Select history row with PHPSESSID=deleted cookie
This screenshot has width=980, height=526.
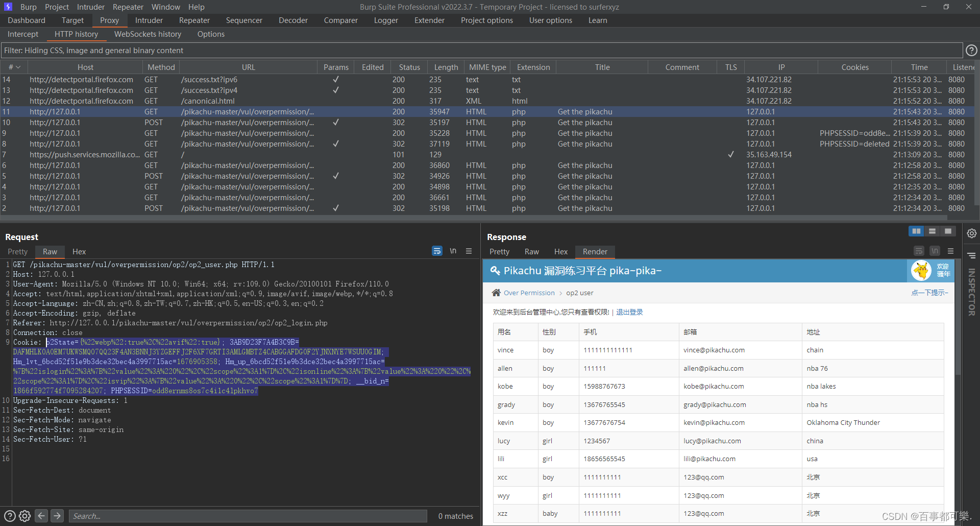pyautogui.click(x=487, y=144)
